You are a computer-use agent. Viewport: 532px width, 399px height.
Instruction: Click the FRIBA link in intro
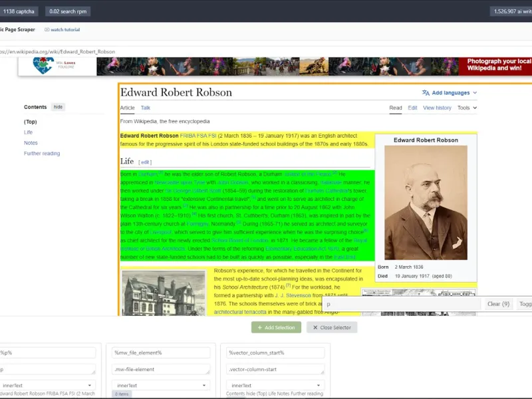(x=188, y=136)
